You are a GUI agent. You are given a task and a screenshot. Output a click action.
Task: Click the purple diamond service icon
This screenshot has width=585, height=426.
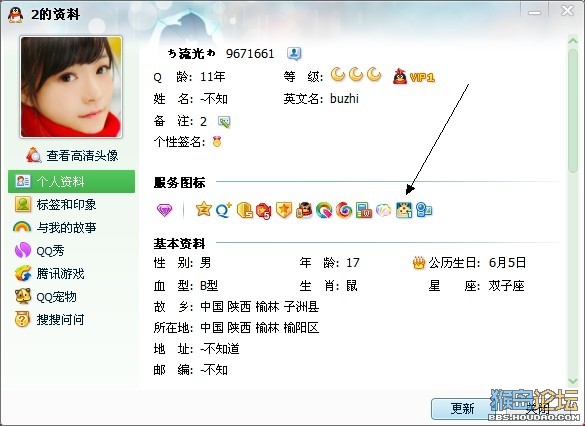coord(164,210)
